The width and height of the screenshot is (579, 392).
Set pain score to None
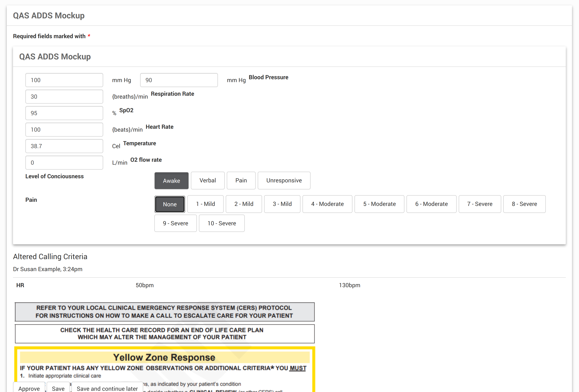pos(170,204)
